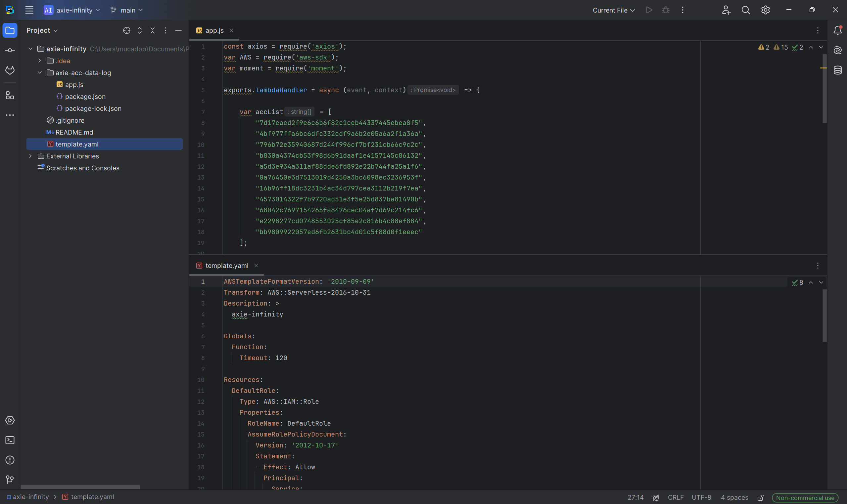Close the template.yaml editor tab
Screen dimensions: 847x504
tap(256, 266)
